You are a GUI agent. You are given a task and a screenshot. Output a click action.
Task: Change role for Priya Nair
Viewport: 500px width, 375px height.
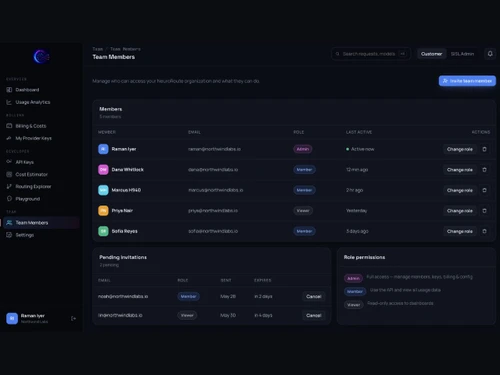460,211
